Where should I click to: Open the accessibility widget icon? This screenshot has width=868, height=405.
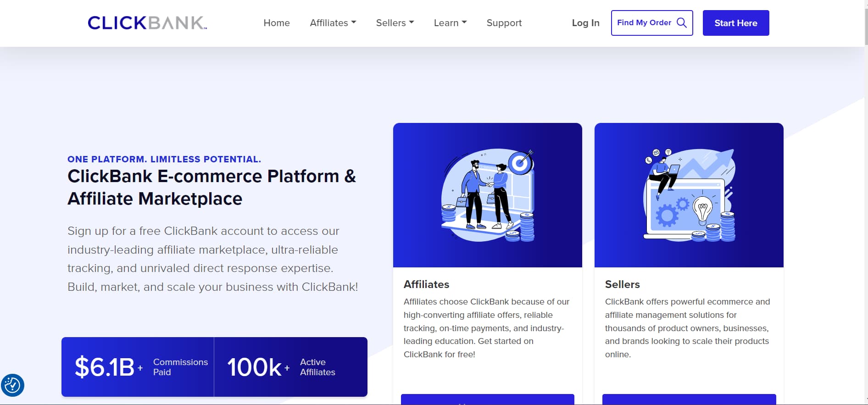click(12, 385)
